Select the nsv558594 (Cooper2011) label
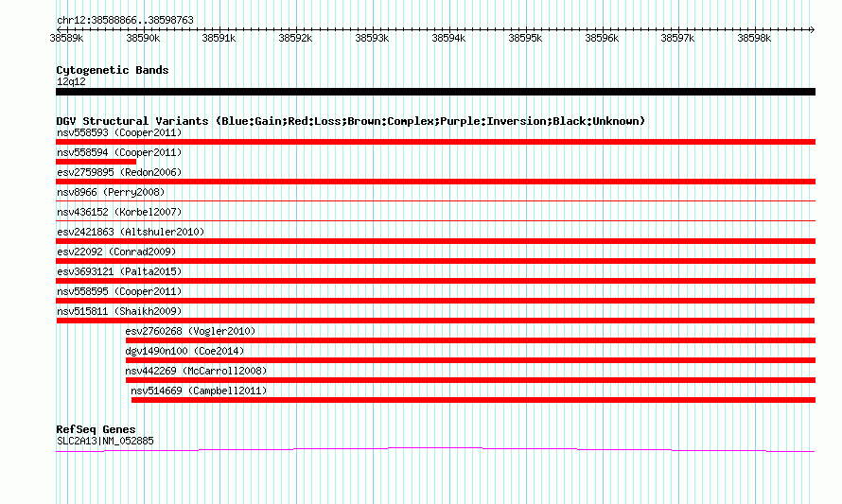842x504 pixels. click(x=119, y=152)
